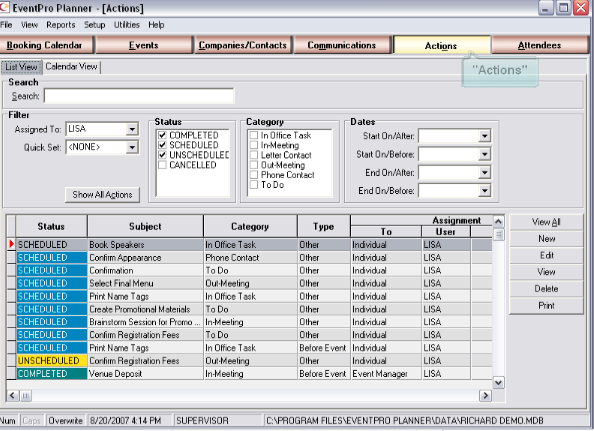Open the Companies/Contacts module
This screenshot has width=594, height=431.
(243, 45)
